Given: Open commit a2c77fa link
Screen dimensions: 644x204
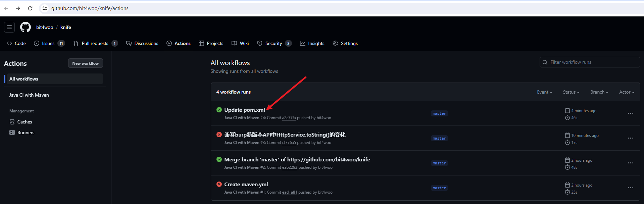Looking at the screenshot, I should click(x=289, y=118).
